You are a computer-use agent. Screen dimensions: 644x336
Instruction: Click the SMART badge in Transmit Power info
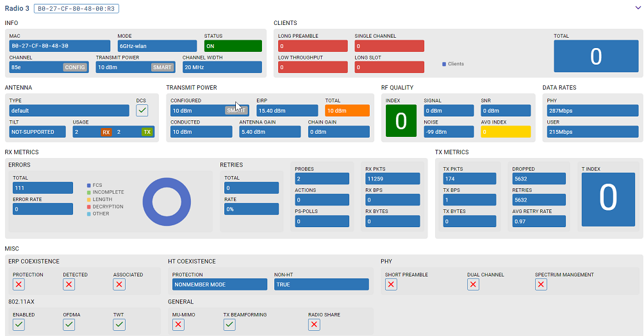tap(162, 67)
